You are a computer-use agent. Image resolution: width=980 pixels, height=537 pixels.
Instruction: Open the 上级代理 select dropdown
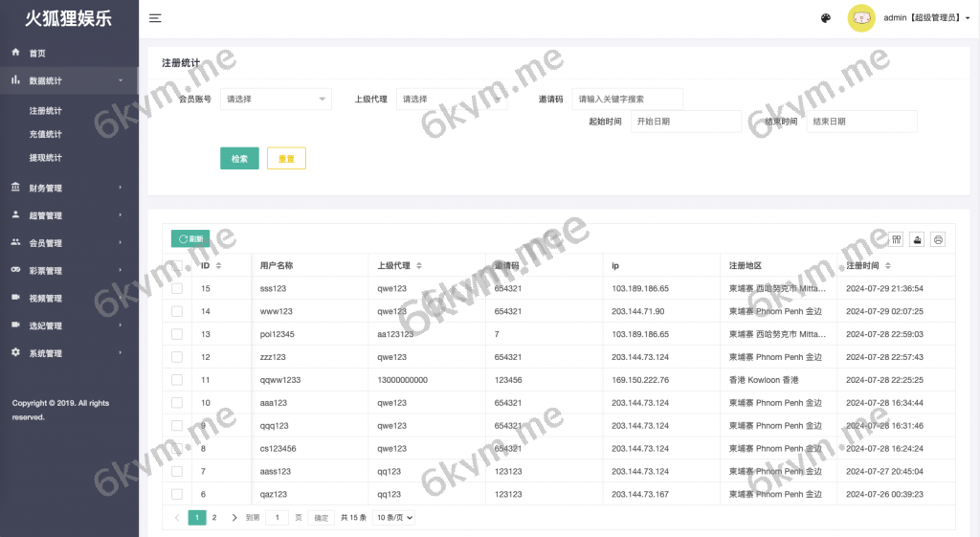(451, 99)
